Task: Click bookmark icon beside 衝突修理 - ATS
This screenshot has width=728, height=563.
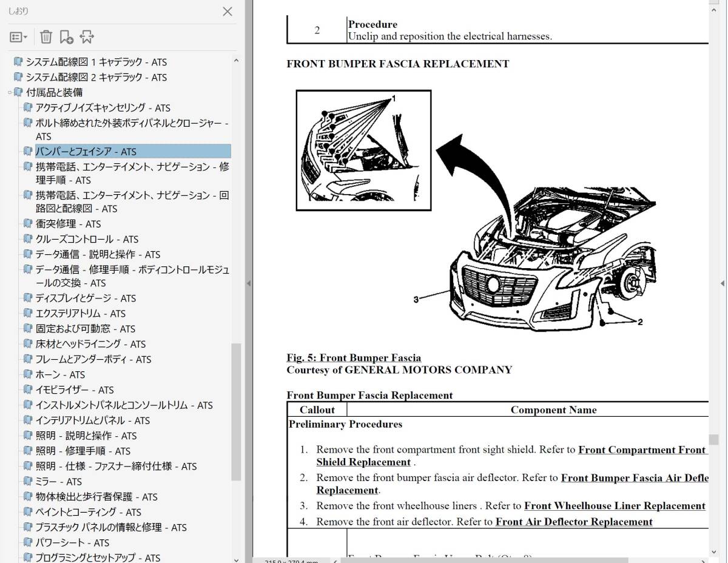Action: [28, 223]
